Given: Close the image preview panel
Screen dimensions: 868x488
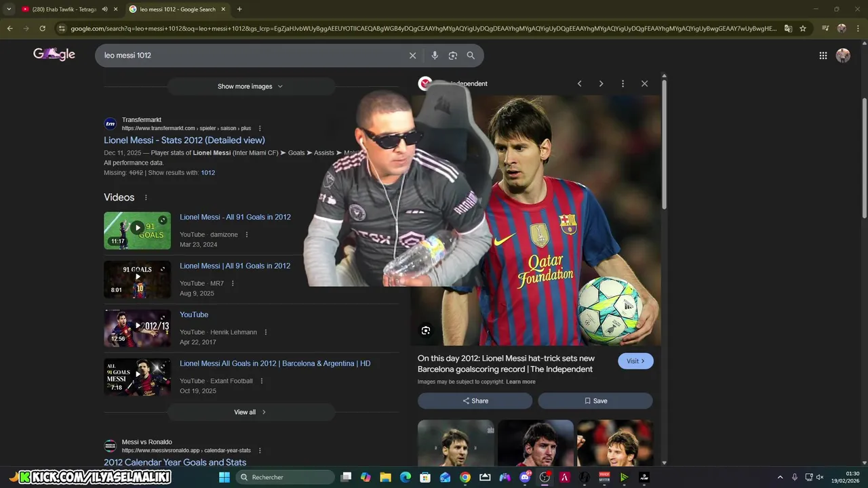Looking at the screenshot, I should point(644,83).
